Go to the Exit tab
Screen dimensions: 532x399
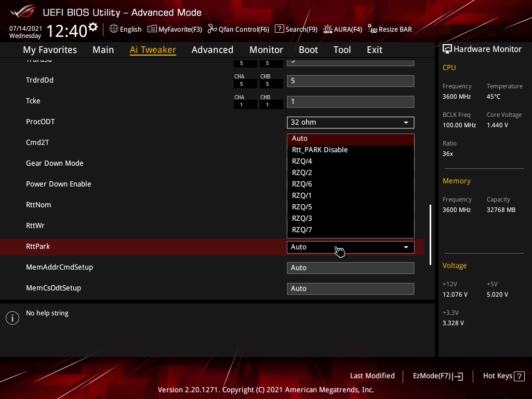[375, 50]
